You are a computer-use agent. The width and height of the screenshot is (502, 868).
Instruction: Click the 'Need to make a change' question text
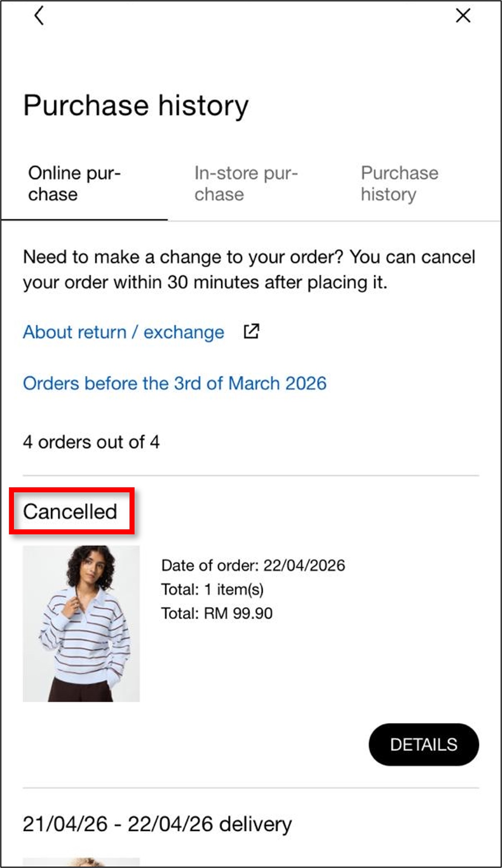pos(183,257)
